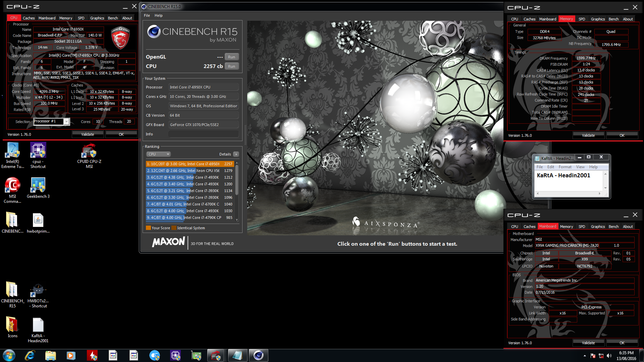Open Action Center flag tray icon
Viewport: 644px width, 362px height.
click(593, 356)
